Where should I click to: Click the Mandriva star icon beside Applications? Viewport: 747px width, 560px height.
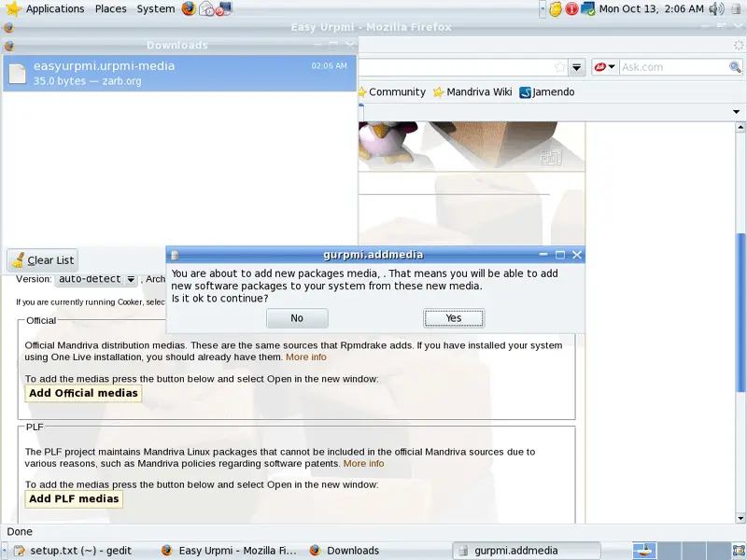13,8
